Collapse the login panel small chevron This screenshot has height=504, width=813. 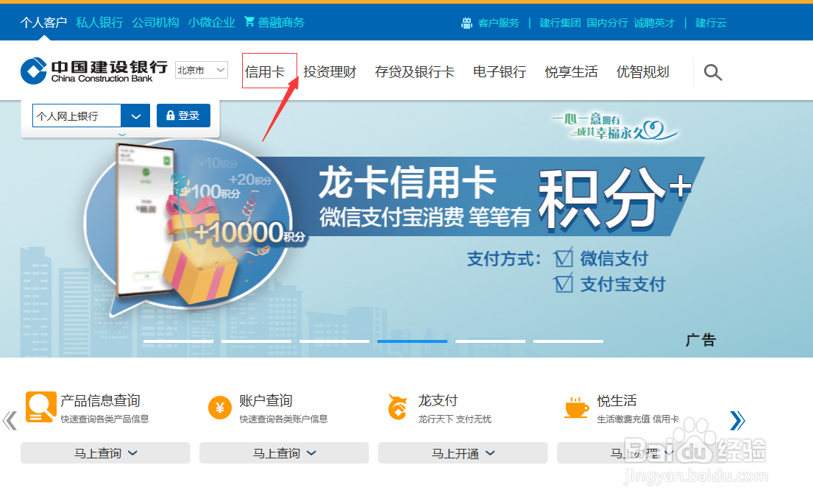pos(122,135)
